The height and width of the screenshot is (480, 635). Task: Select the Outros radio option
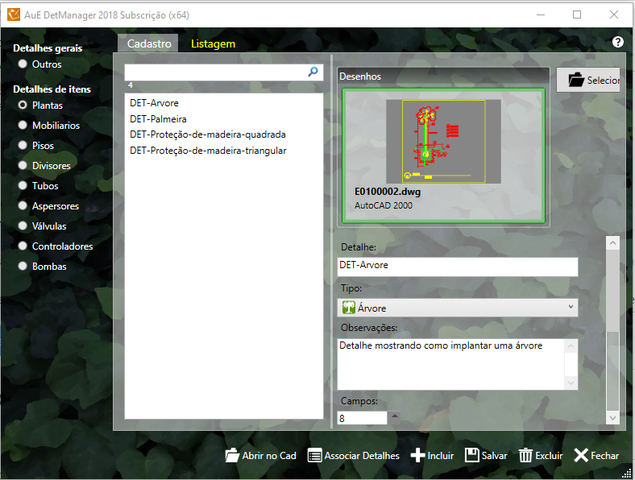point(23,64)
